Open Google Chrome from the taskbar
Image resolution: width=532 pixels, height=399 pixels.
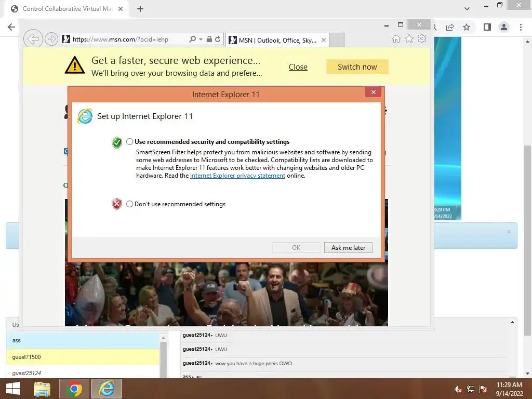click(x=74, y=389)
